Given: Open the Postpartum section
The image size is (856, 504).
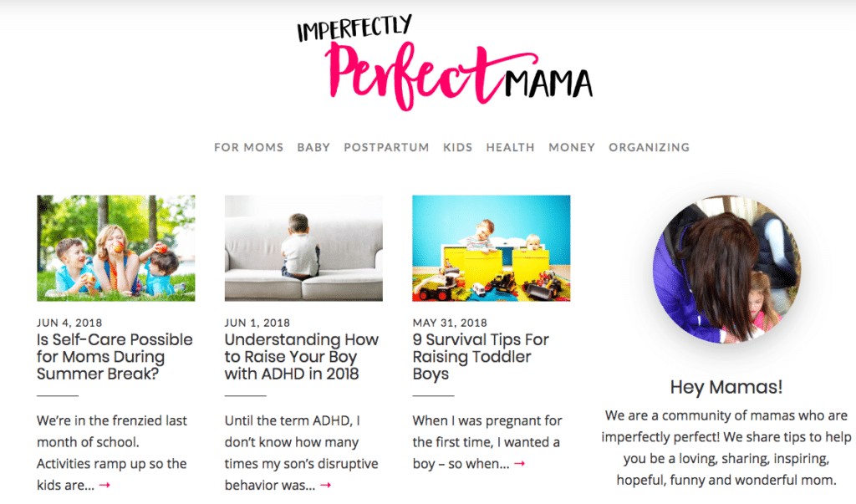Looking at the screenshot, I should pyautogui.click(x=386, y=147).
